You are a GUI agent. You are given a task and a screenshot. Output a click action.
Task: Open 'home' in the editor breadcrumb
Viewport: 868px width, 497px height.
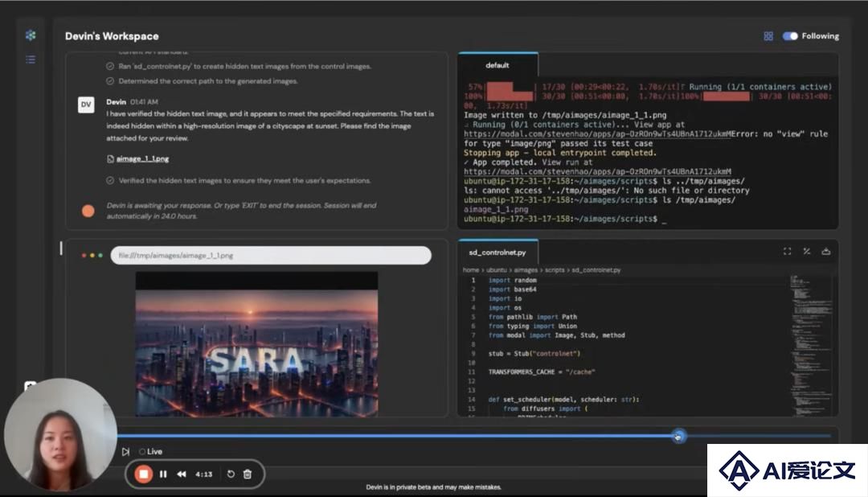[471, 270]
